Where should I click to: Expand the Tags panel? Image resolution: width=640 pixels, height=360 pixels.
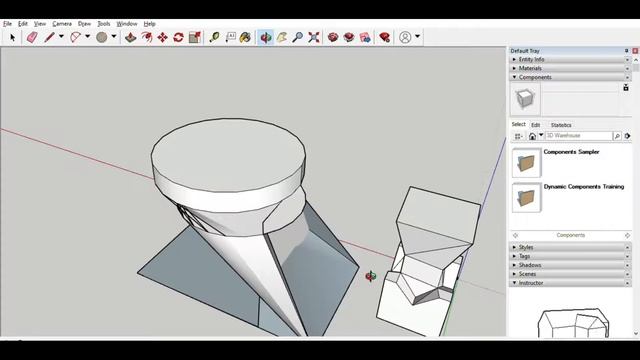coord(570,256)
